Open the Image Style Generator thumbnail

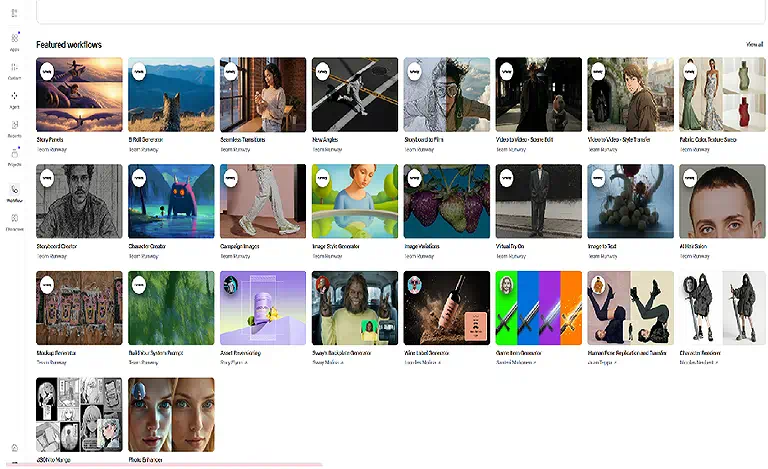[x=355, y=201]
